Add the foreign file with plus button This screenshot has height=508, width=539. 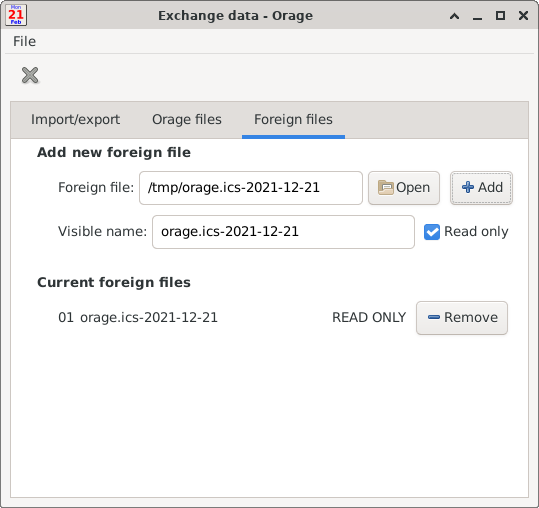[481, 188]
